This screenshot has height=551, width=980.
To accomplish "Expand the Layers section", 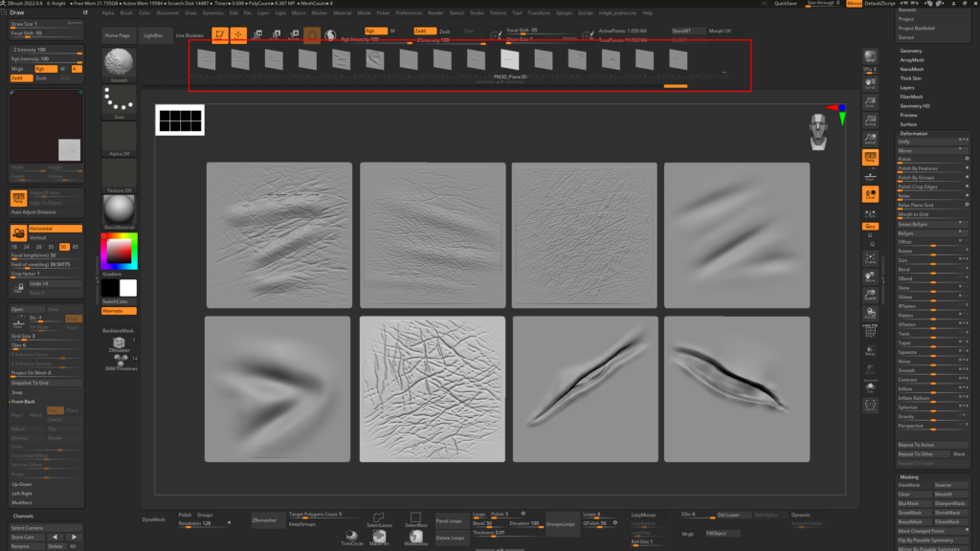I will click(907, 87).
